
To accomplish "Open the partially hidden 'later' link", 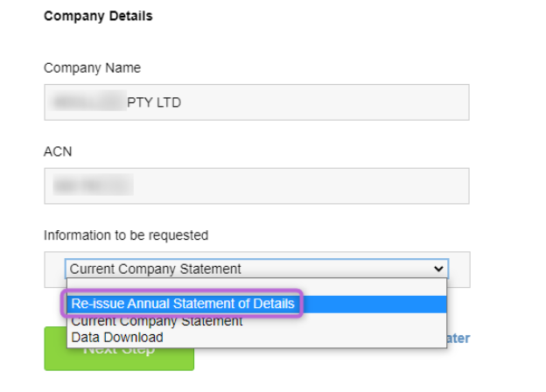I will [x=458, y=339].
